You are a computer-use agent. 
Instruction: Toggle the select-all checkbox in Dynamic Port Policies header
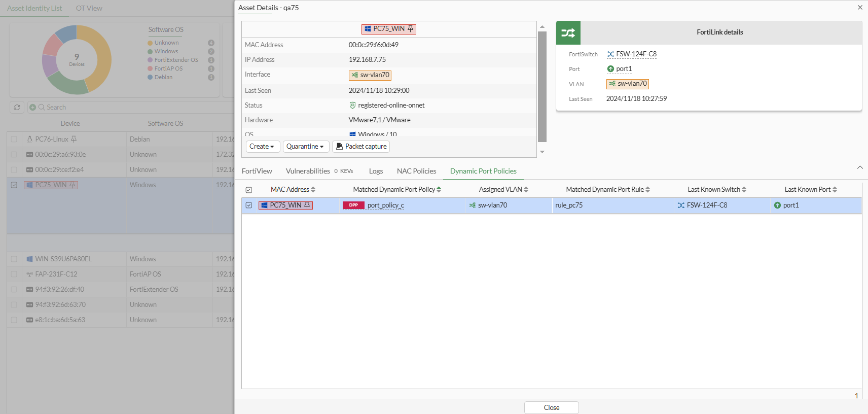(x=248, y=190)
